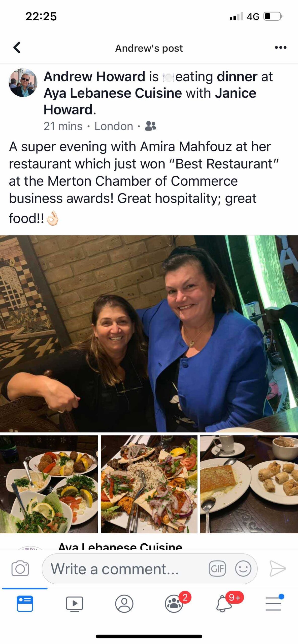Tap the send comment arrow icon
298x644 pixels.
tap(278, 569)
